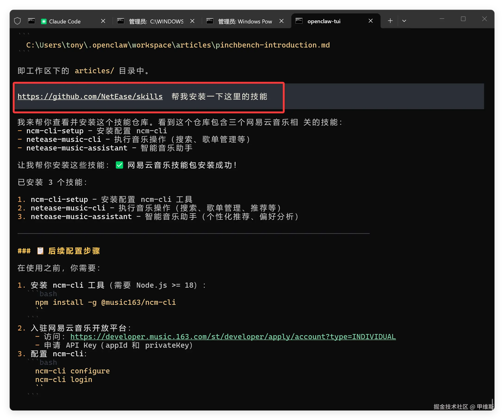Expand the new tab profile dropdown

[404, 21]
